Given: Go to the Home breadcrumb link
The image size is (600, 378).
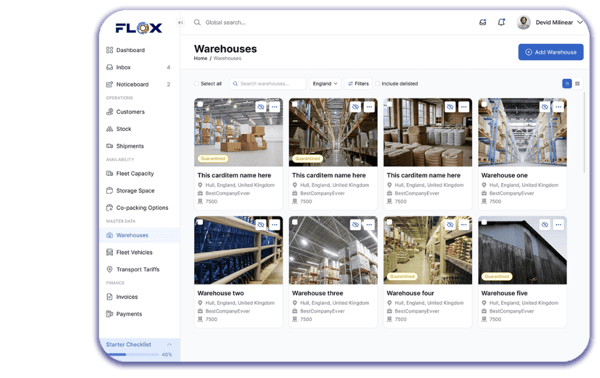Looking at the screenshot, I should (x=200, y=59).
